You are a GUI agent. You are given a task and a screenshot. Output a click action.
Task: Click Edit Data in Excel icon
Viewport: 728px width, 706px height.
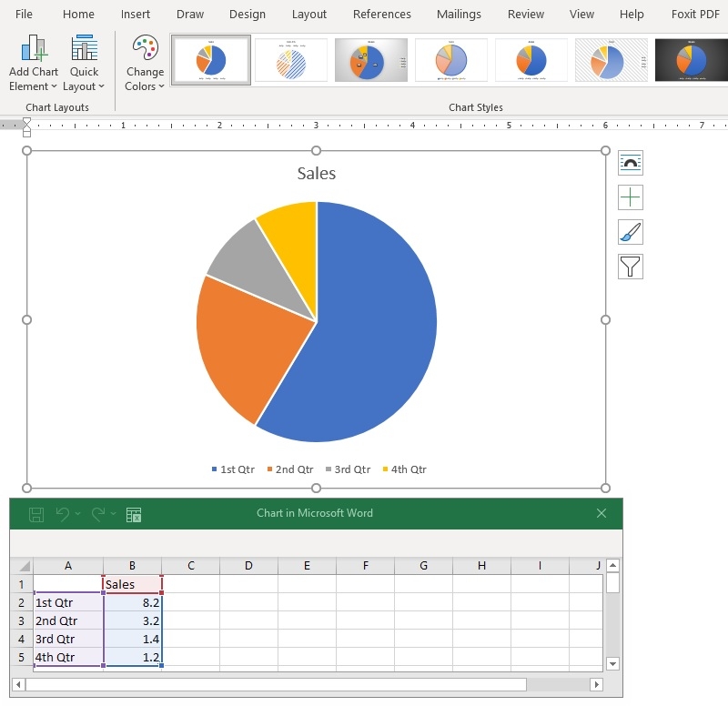tap(134, 514)
